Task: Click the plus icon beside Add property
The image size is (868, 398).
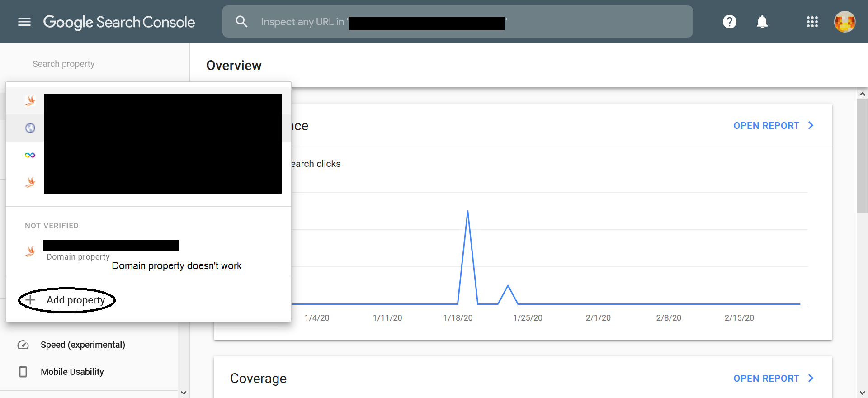Action: pos(30,300)
